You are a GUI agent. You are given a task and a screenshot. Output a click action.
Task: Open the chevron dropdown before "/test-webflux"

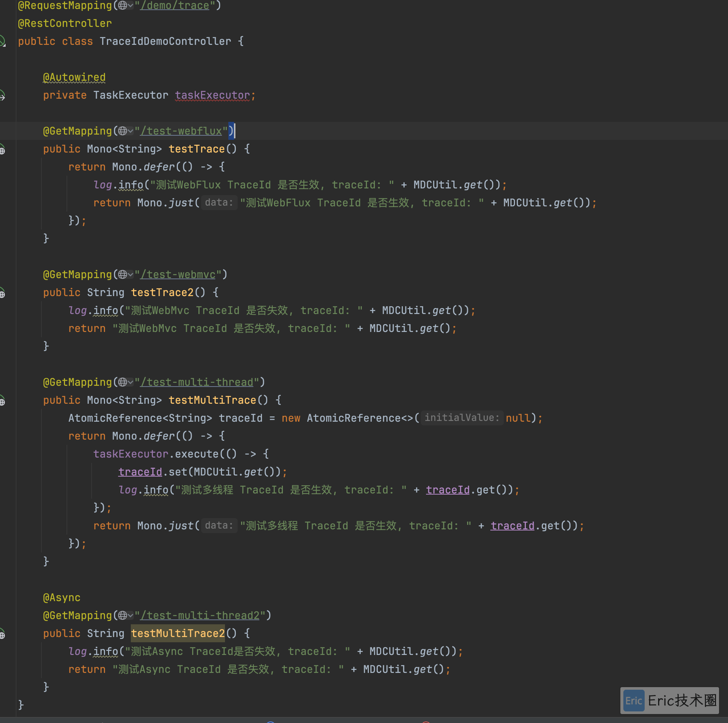pos(130,131)
